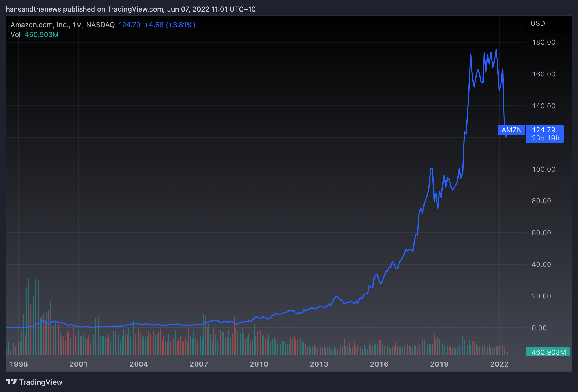Click the publication header text at top
This screenshot has width=578, height=392.
pyautogui.click(x=131, y=9)
